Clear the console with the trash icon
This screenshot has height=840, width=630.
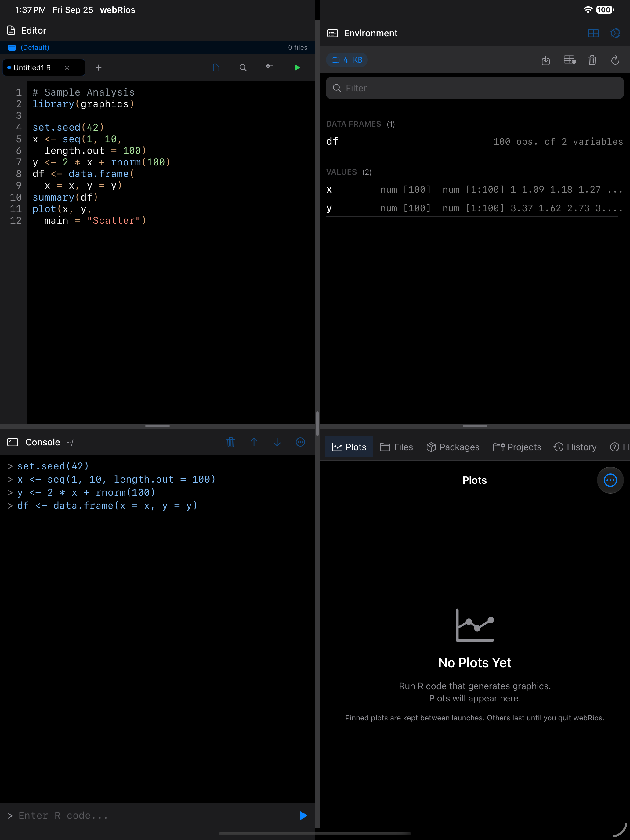(x=230, y=442)
